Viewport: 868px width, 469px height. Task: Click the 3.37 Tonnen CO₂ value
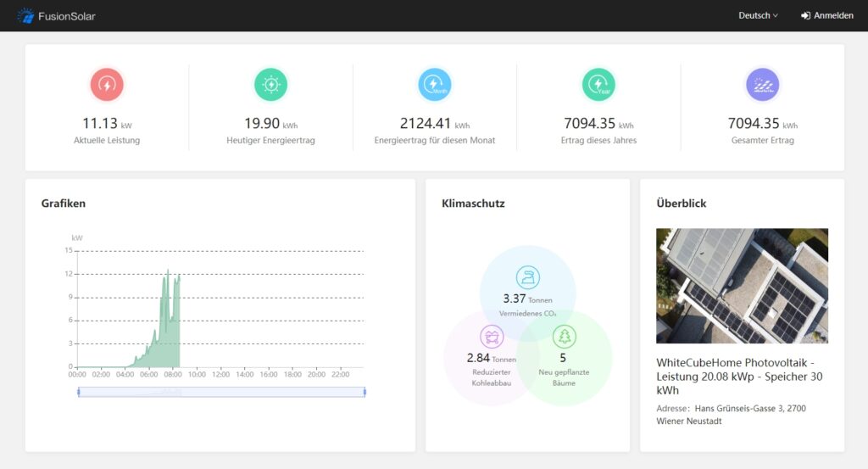tap(527, 299)
